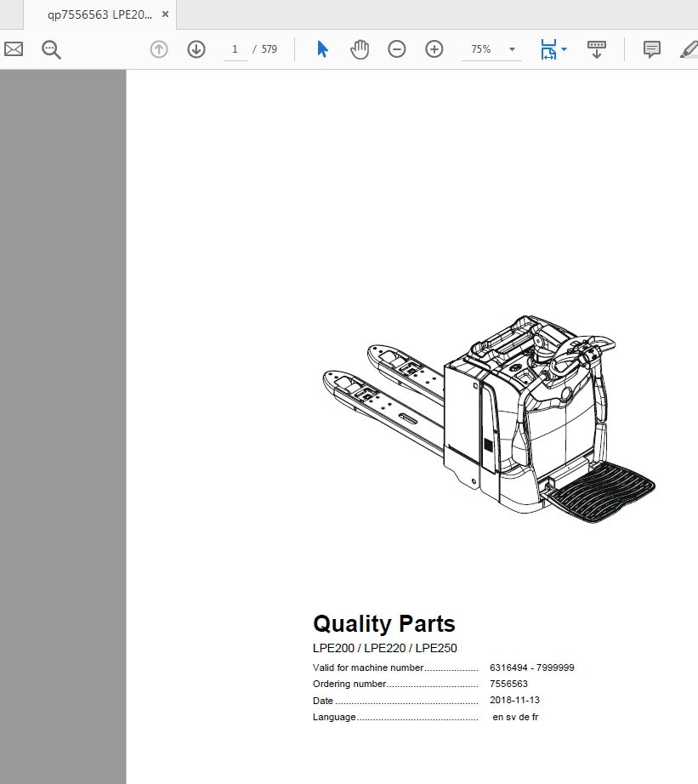Open the find text search tool
This screenshot has height=784, width=698.
click(51, 49)
